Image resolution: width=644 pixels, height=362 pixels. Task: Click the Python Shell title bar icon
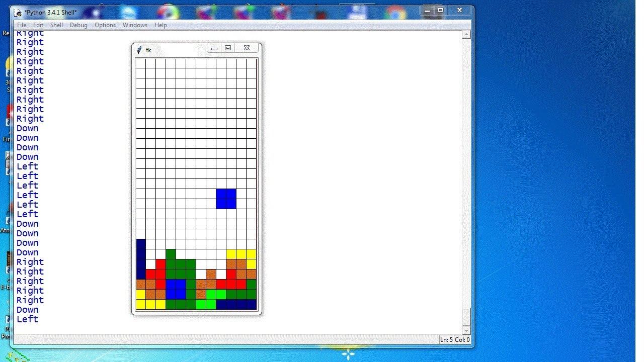click(18, 12)
